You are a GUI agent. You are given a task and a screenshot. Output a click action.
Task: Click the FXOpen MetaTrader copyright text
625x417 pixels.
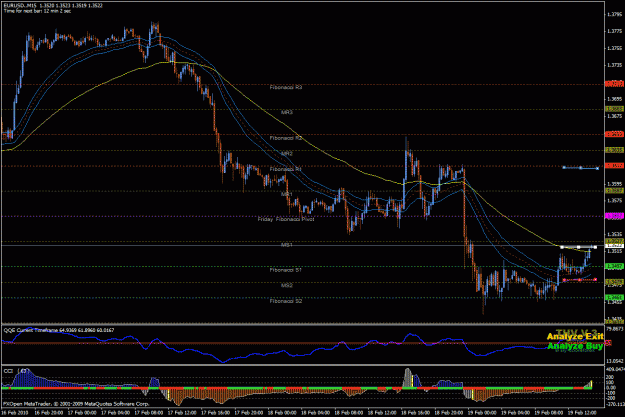[x=76, y=403]
